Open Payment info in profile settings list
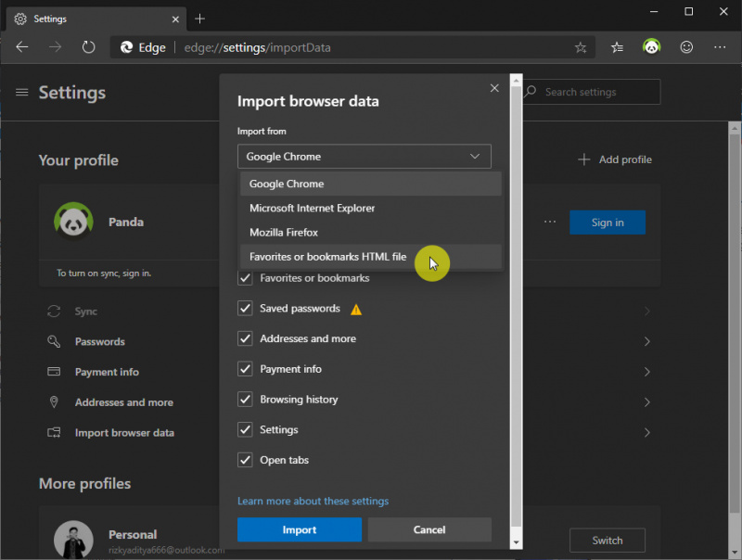The width and height of the screenshot is (742, 560). pos(107,372)
